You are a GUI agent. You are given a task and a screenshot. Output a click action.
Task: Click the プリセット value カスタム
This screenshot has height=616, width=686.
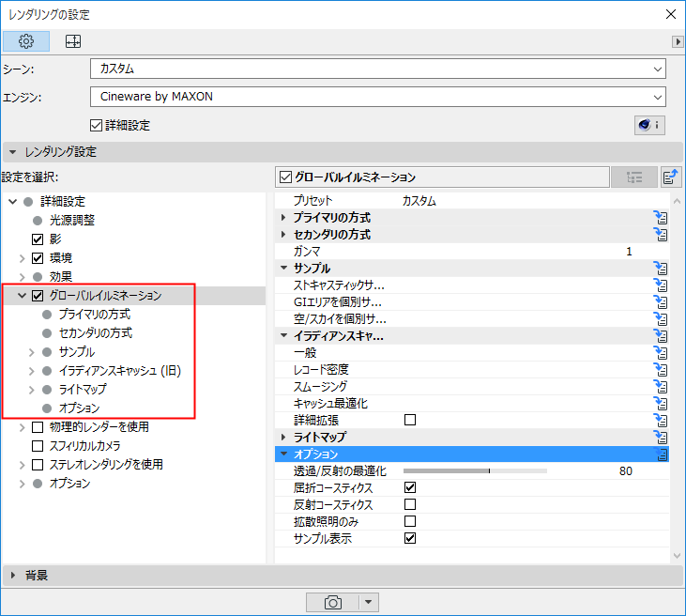419,201
